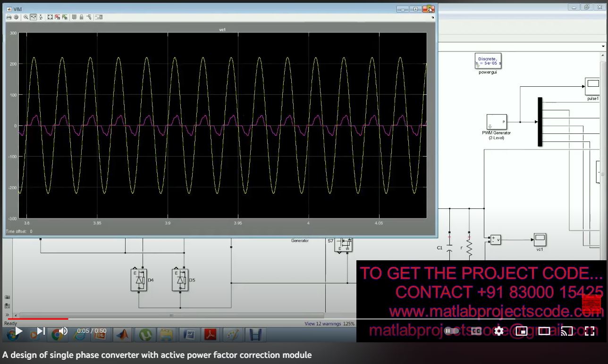The image size is (608, 364).
Task: Click the autoscale icon in scope toolbar
Action: pyautogui.click(x=50, y=17)
